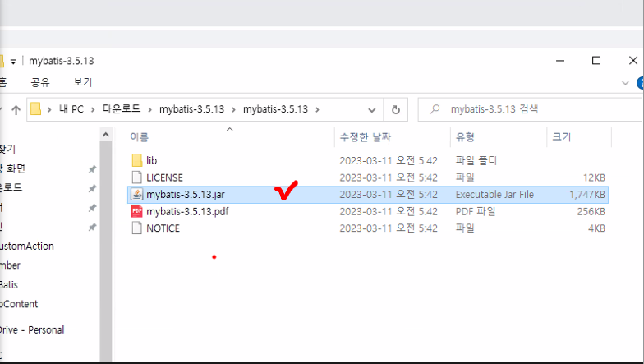Select the LICENSE file name
644x364 pixels.
(164, 177)
